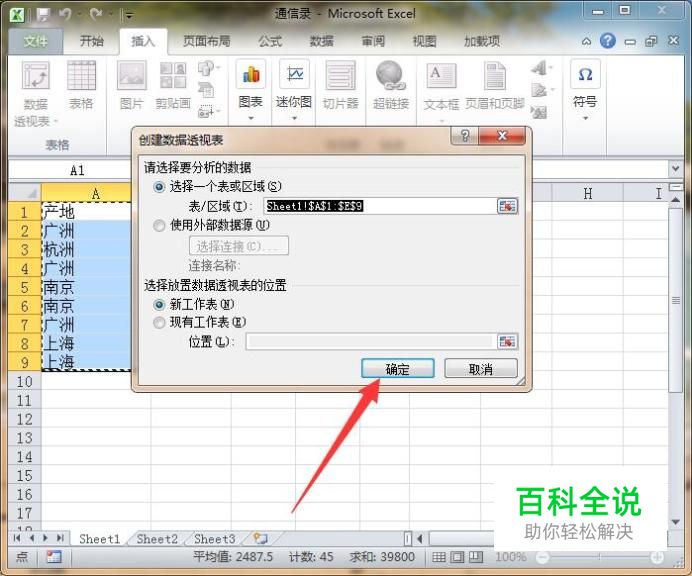Screen dimensions: 692x576
Task: Expand the Customize Quick Access Toolbar dropdown
Action: 129,15
